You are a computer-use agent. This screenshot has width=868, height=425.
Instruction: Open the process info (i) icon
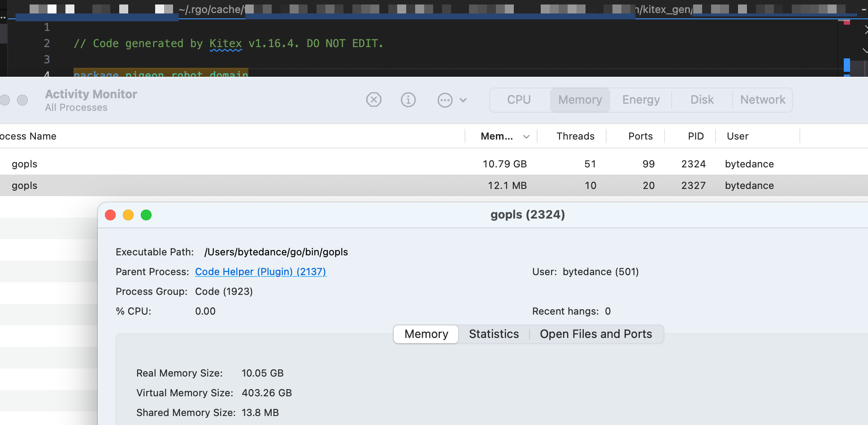point(408,100)
